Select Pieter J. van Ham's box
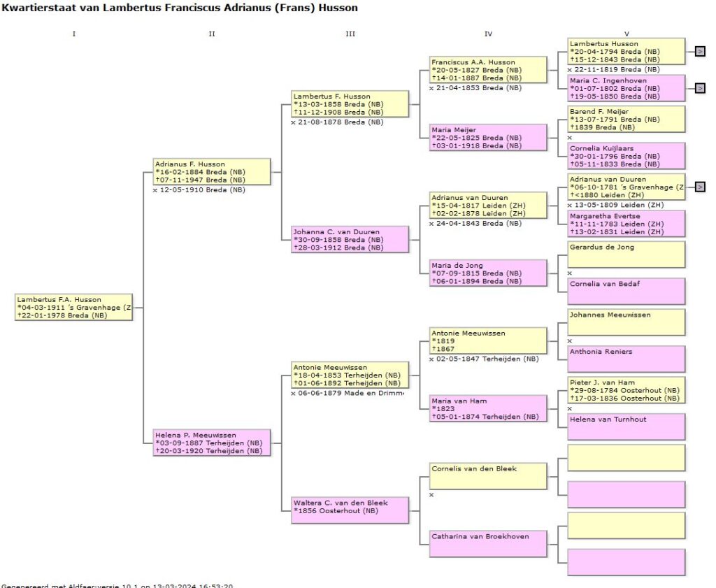This screenshot has width=716, height=588. point(626,390)
